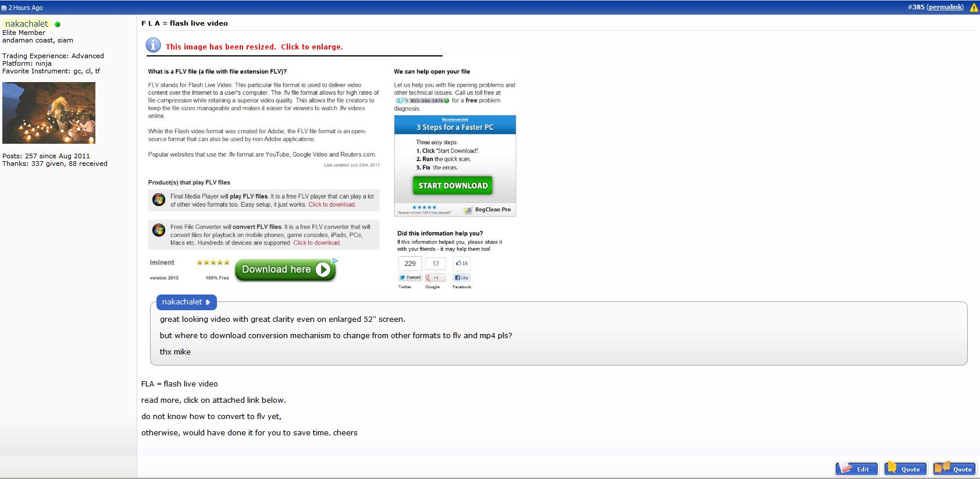Click the green "Download here" button
The width and height of the screenshot is (980, 479).
click(x=285, y=269)
